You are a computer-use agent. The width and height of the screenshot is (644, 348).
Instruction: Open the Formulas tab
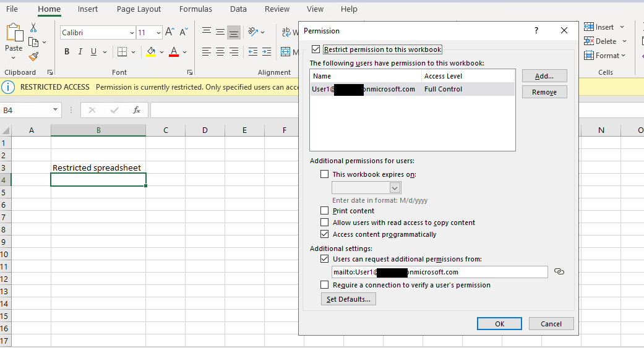[195, 9]
